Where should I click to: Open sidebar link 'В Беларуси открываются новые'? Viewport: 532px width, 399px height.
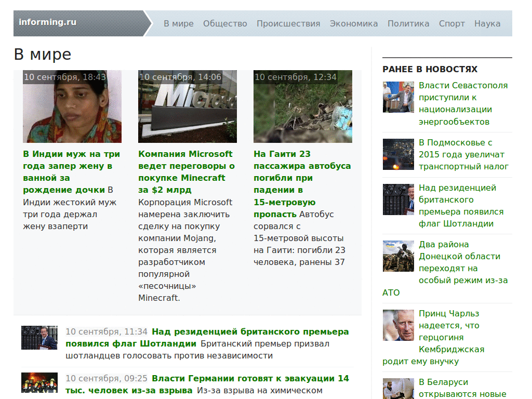pos(462,388)
